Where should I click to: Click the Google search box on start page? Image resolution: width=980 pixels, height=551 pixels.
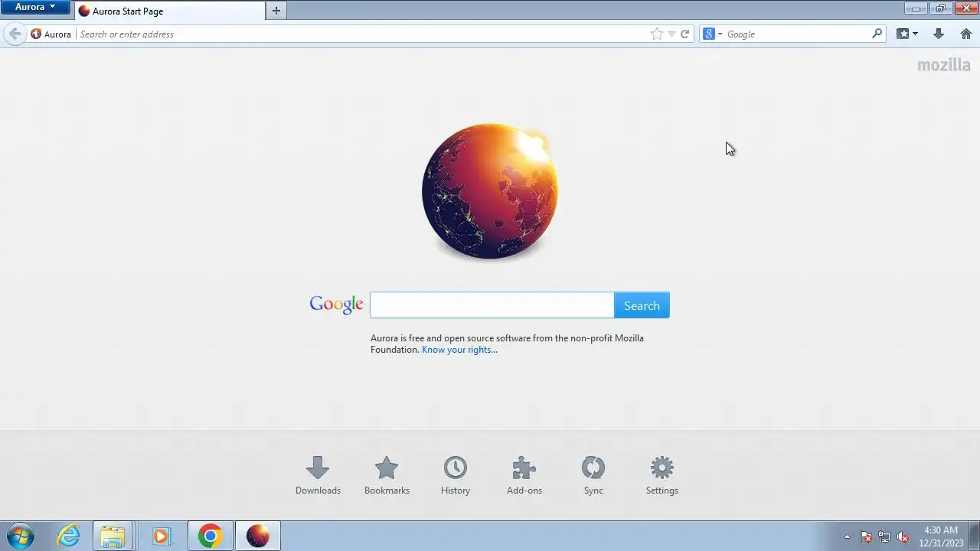click(492, 305)
